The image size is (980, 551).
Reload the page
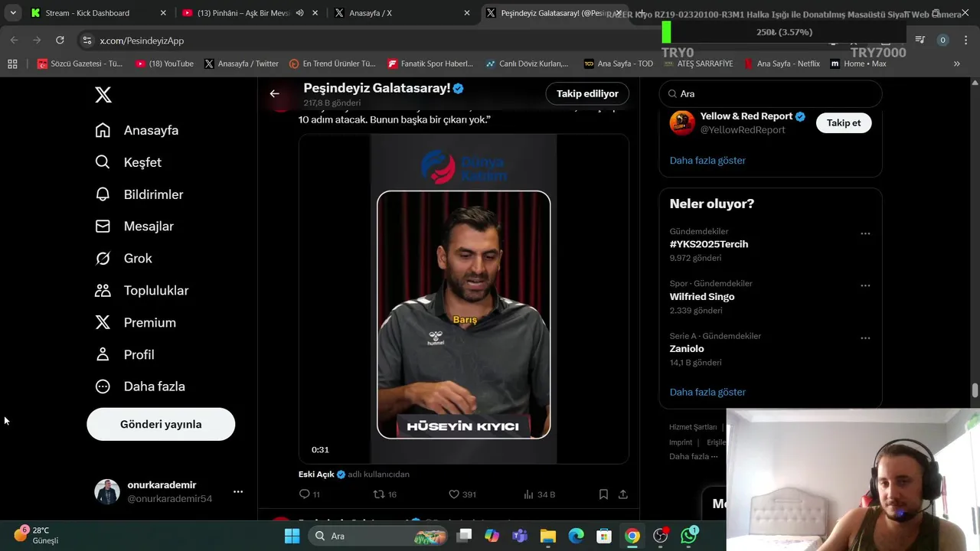[x=60, y=40]
